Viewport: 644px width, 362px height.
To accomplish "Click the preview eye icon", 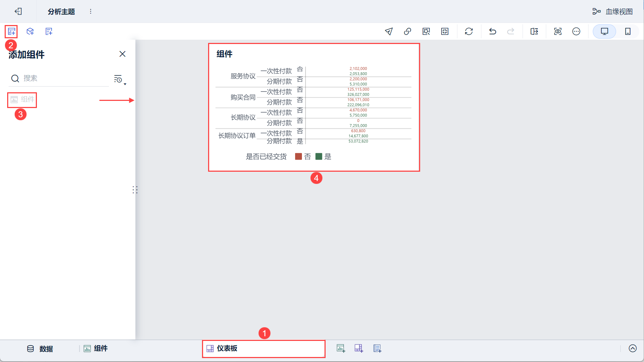I will [x=558, y=31].
